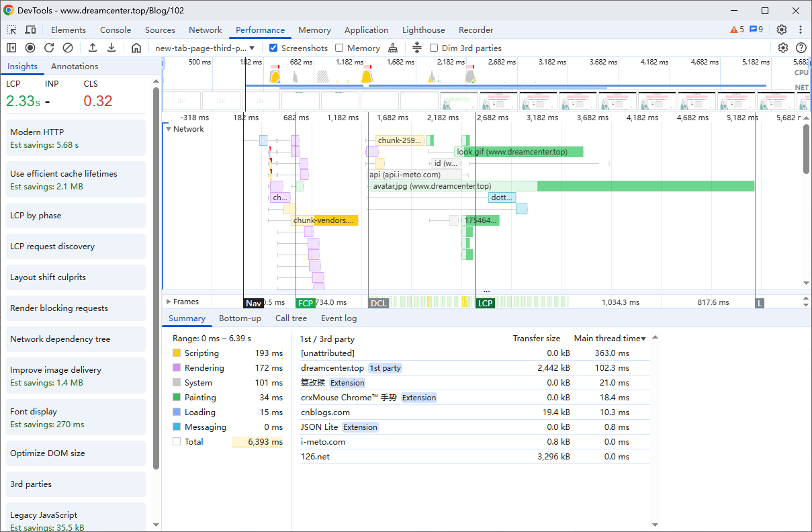812x532 pixels.
Task: Click the upload profile icon
Action: point(93,48)
